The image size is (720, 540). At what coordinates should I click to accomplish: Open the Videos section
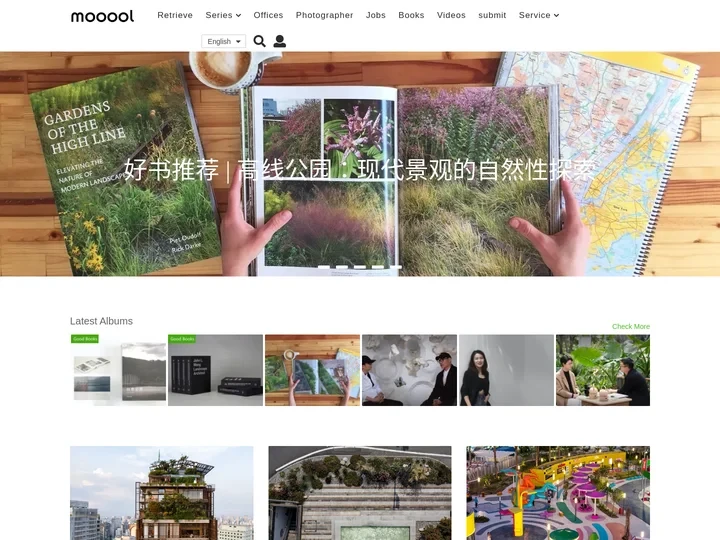coord(451,15)
